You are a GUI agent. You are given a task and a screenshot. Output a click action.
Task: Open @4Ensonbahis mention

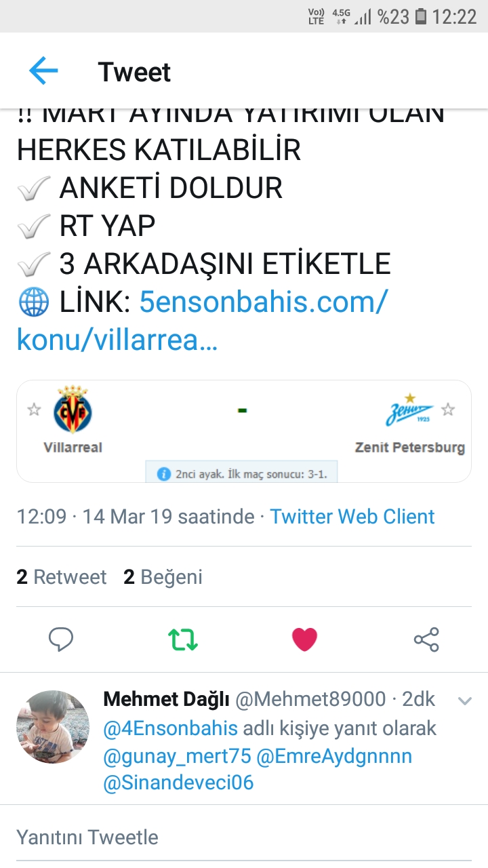click(x=171, y=728)
